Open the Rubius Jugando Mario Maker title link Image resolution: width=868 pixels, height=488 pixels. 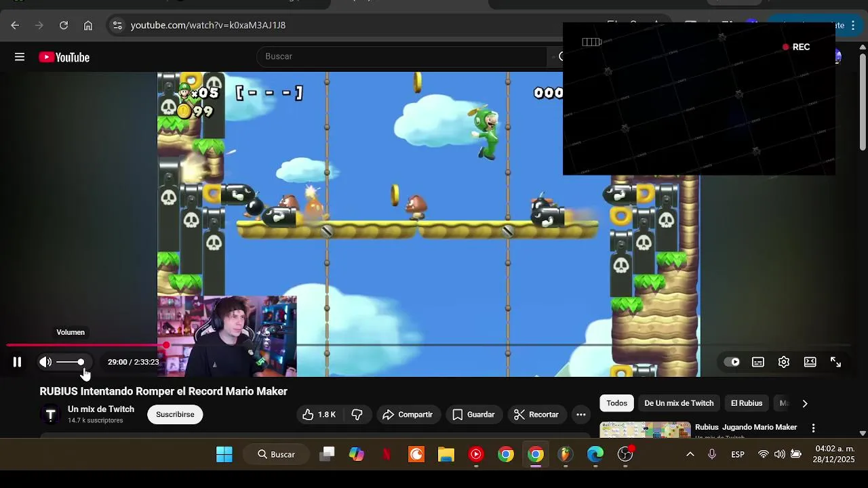pyautogui.click(x=746, y=427)
